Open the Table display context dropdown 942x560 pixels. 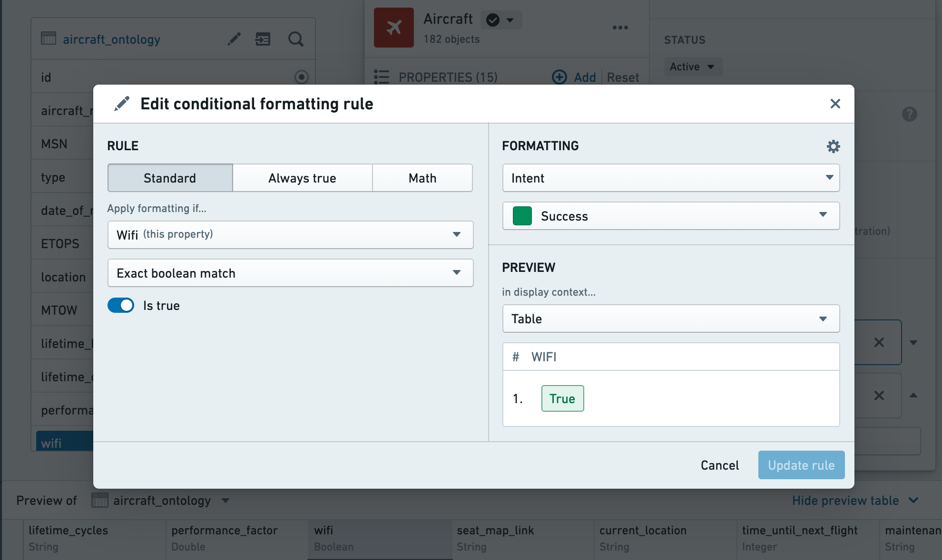pos(671,319)
